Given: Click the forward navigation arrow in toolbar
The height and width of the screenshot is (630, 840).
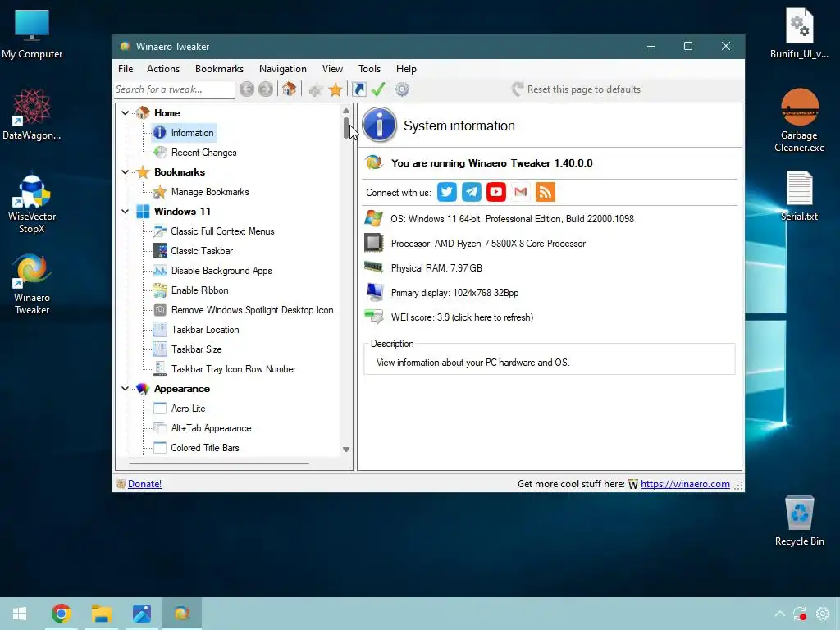Looking at the screenshot, I should coord(265,89).
